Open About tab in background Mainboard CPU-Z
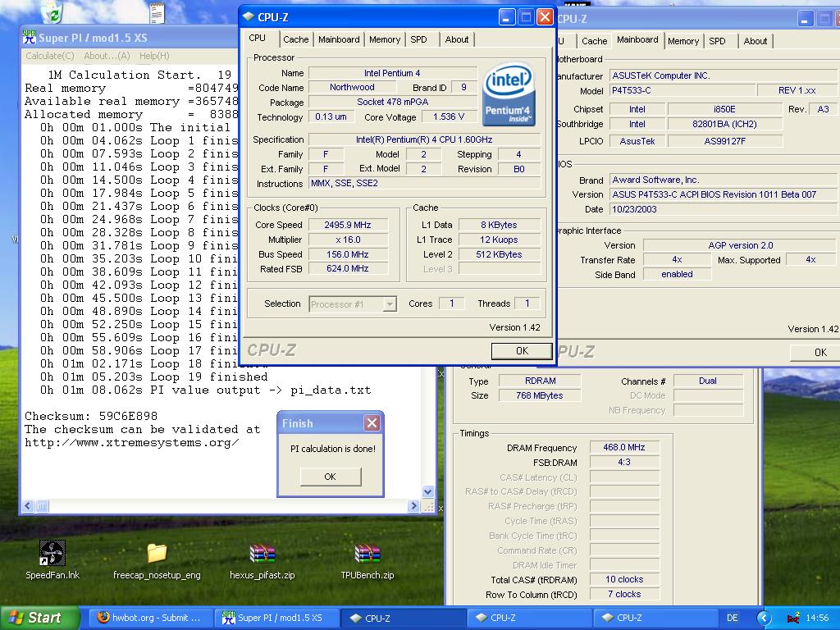Screen dimensions: 840x630 point(756,41)
